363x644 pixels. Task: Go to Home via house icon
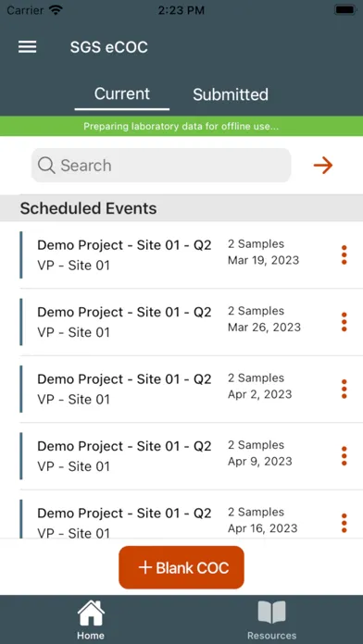[x=91, y=613]
